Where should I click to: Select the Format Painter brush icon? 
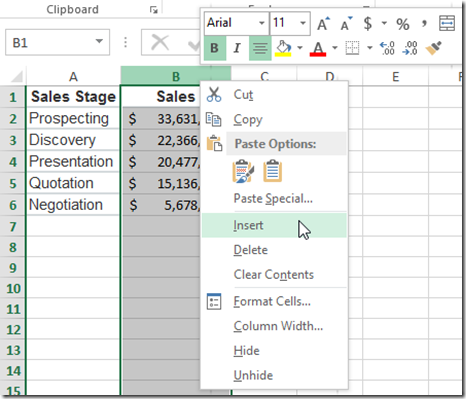click(433, 48)
